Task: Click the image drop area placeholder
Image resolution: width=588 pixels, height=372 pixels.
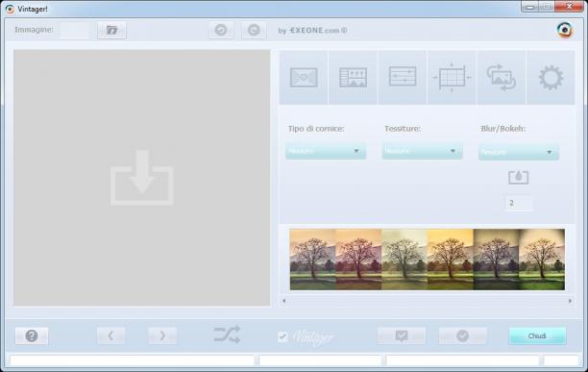Action: point(142,178)
